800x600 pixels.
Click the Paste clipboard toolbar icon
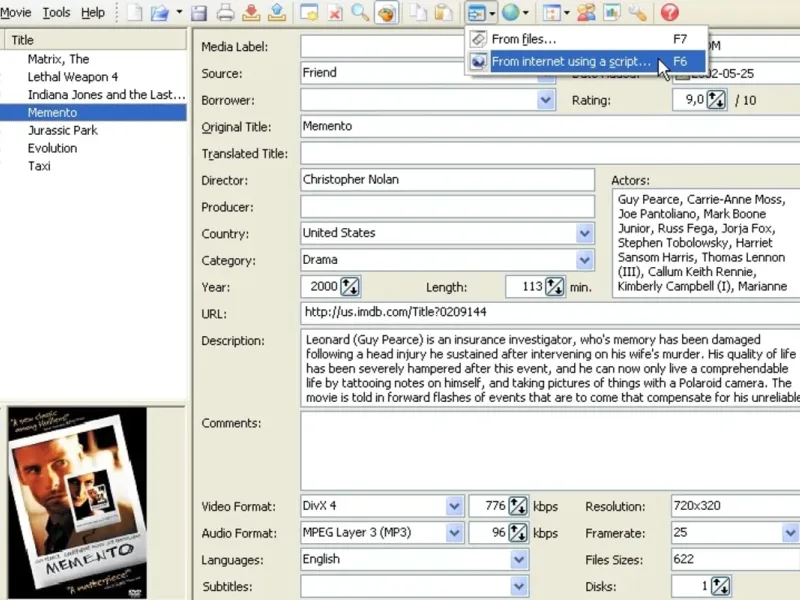pyautogui.click(x=442, y=13)
